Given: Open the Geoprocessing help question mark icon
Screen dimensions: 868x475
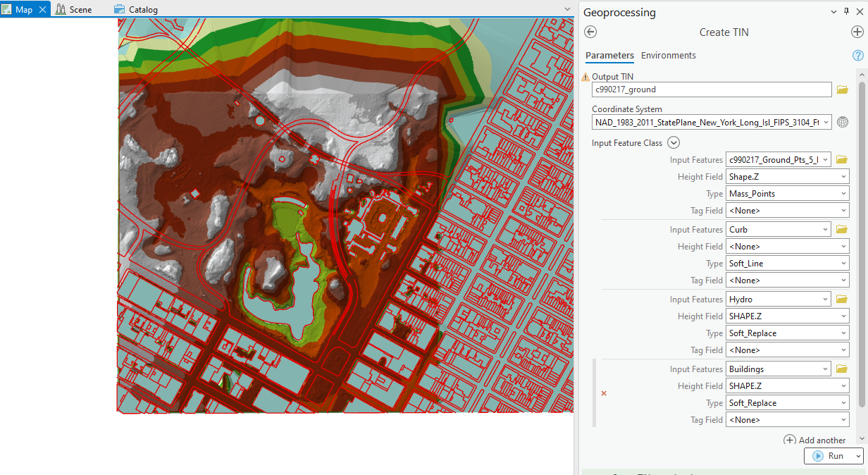Looking at the screenshot, I should [x=857, y=56].
